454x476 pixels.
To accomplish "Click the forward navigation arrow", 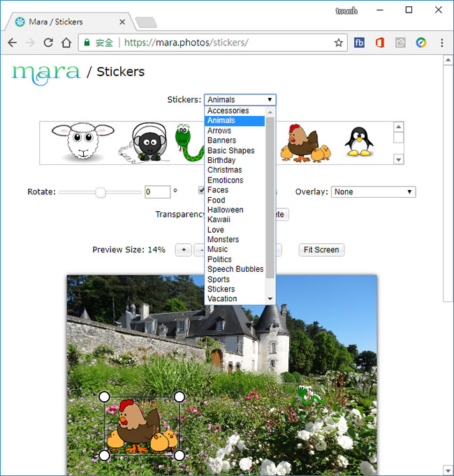I will click(30, 43).
